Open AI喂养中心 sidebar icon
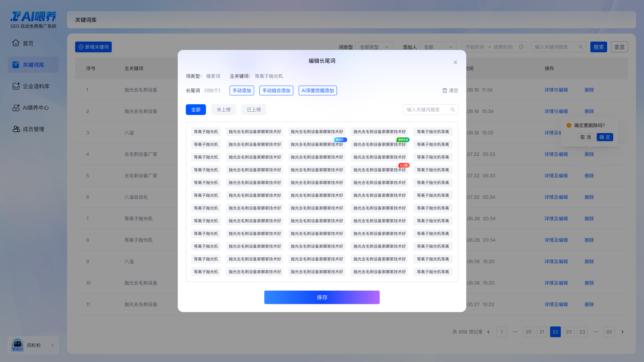 [x=16, y=108]
